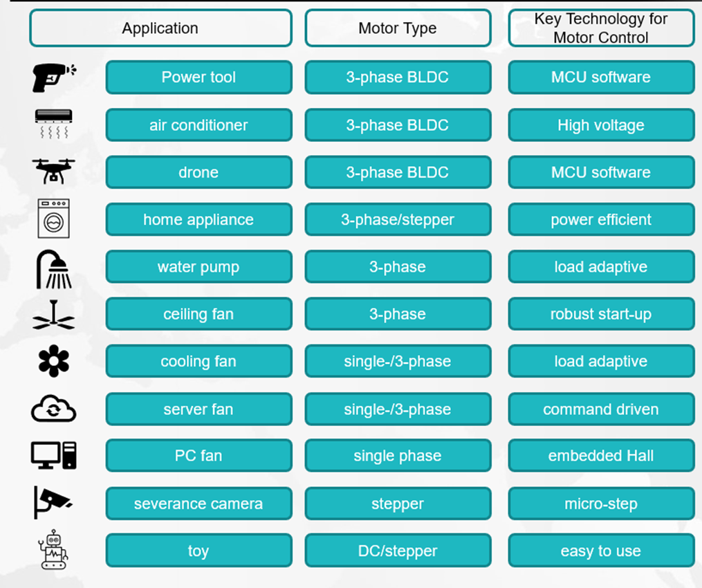Click the power drill icon
The width and height of the screenshot is (702, 588).
point(53,77)
